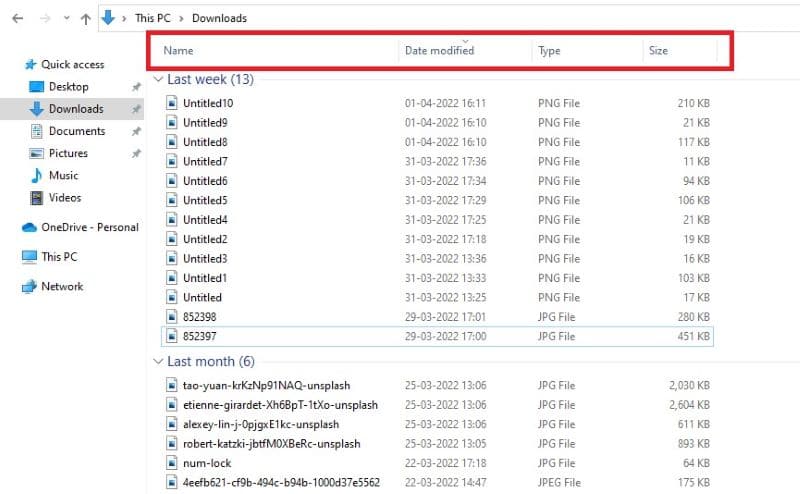Select the Untitled5 file icon
Viewport: 800px width, 494px height.
pyautogui.click(x=172, y=200)
